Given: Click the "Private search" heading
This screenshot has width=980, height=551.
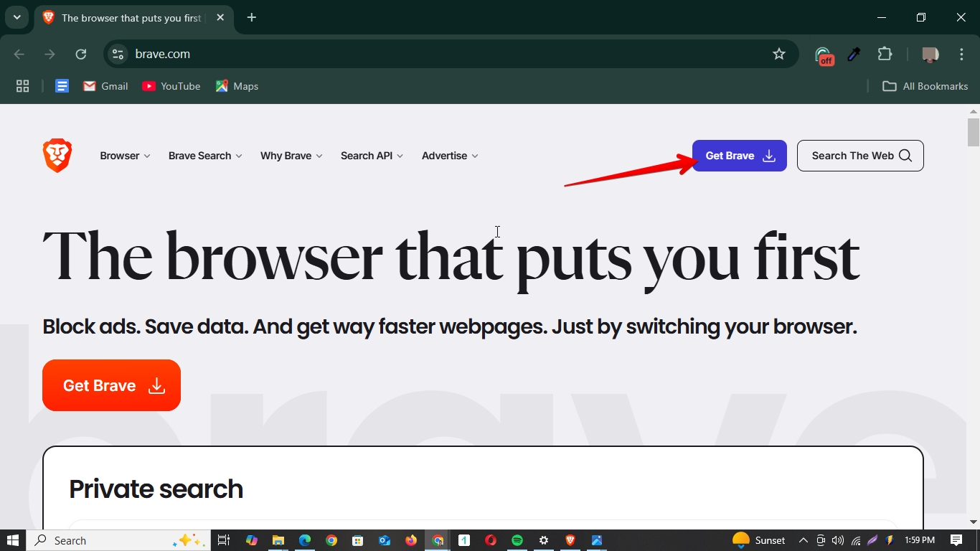Looking at the screenshot, I should pos(156,489).
